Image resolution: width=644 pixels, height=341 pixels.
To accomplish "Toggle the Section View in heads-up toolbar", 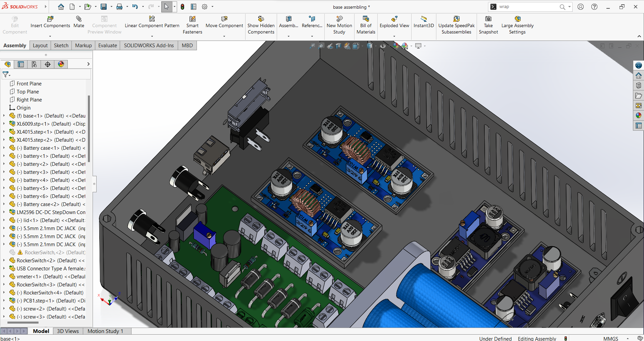I will (x=338, y=46).
